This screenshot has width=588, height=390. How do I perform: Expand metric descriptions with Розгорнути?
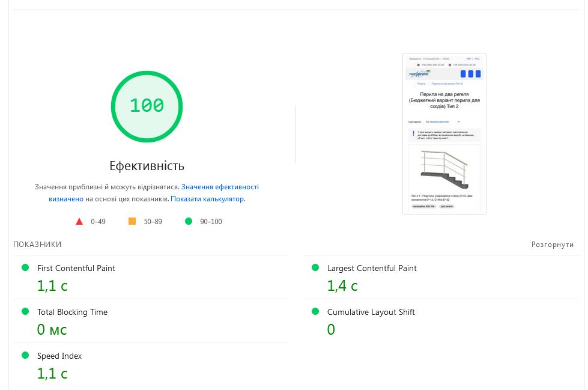552,245
